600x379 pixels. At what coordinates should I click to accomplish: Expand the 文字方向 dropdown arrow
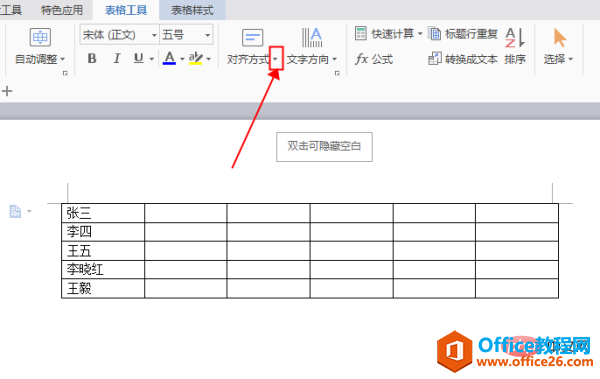(x=334, y=59)
